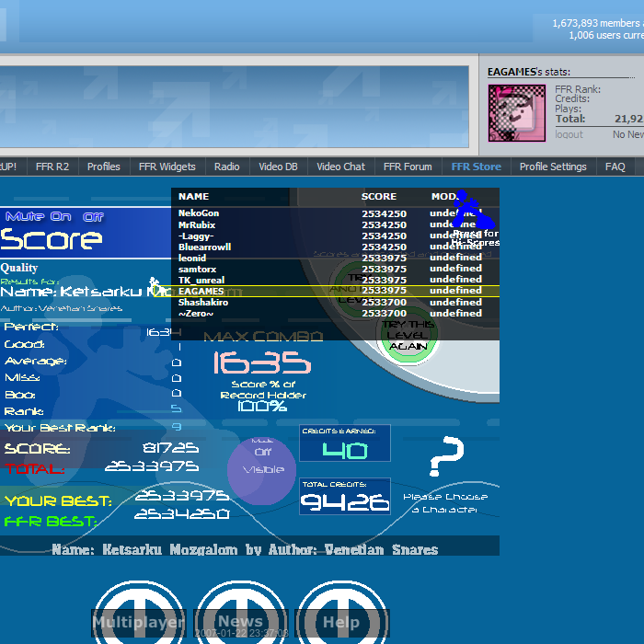The width and height of the screenshot is (644, 644).
Task: Open the Radio page link
Action: tap(226, 167)
